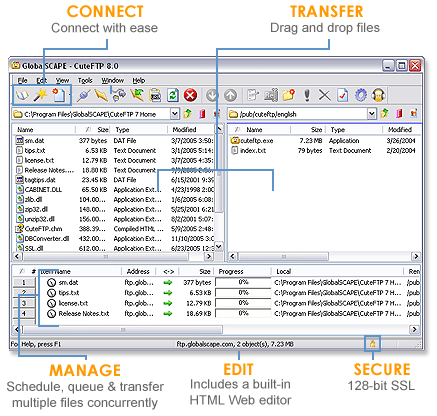Click the grayed Edit file toolbar icon
Image resolution: width=437 pixels, height=416 pixels.
tap(253, 95)
